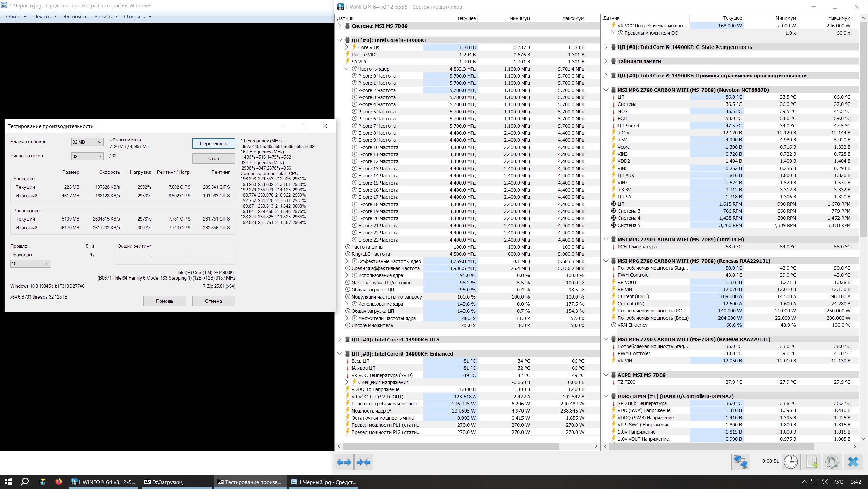Screen dimensions: 868x498
Task: Open the Размер словаря 32 MB dropdown
Action: coord(87,142)
